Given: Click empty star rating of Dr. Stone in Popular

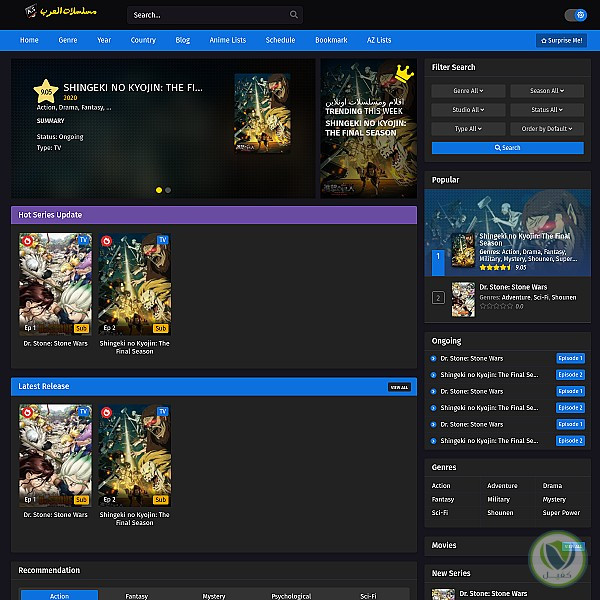Looking at the screenshot, I should tap(496, 306).
